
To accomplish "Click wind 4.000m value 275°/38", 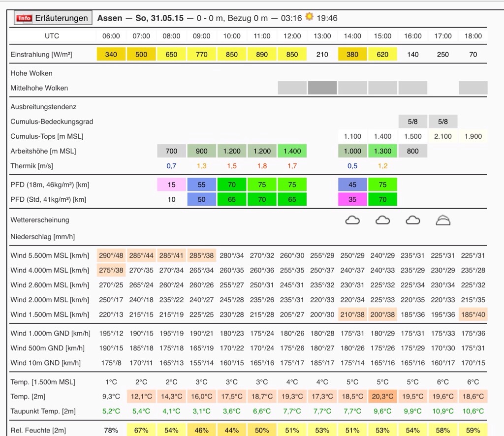I will 111,270.
